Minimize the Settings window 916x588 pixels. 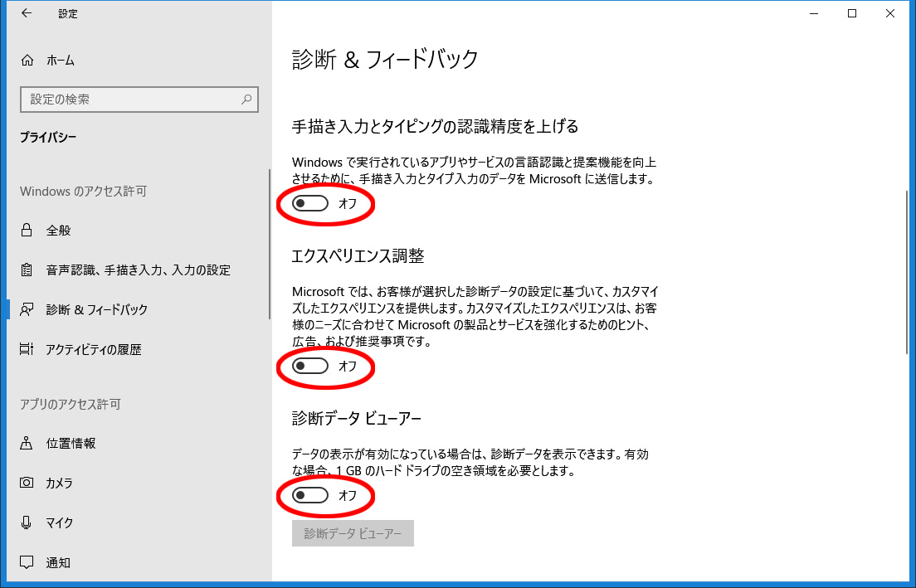click(814, 13)
